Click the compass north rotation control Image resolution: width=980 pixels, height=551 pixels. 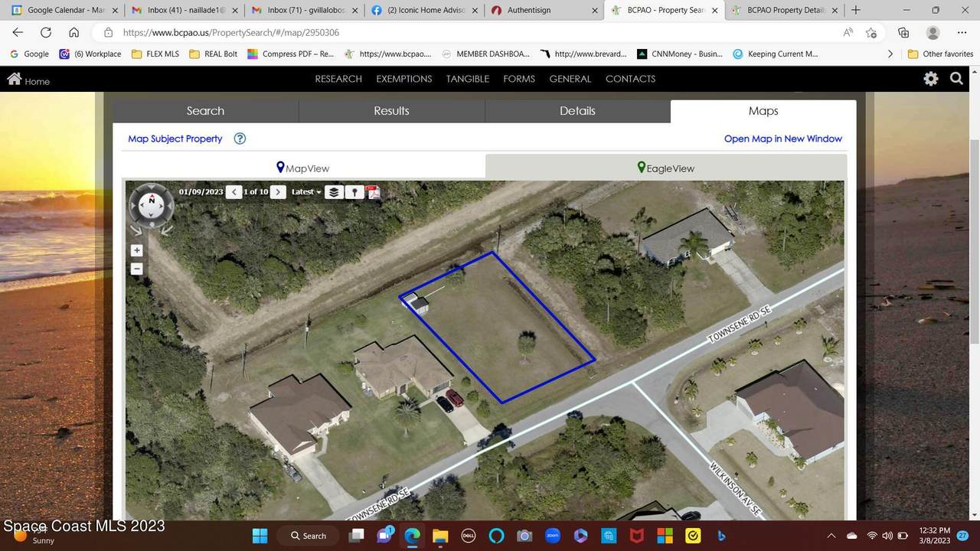152,201
